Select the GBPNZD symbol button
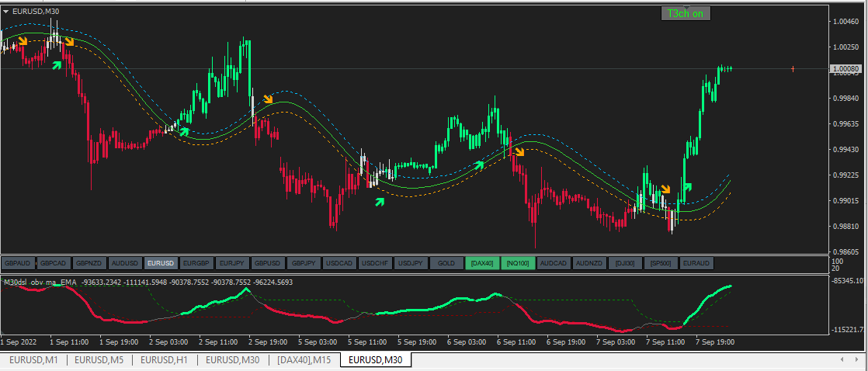Viewport: 868px width, 371px height. (89, 263)
